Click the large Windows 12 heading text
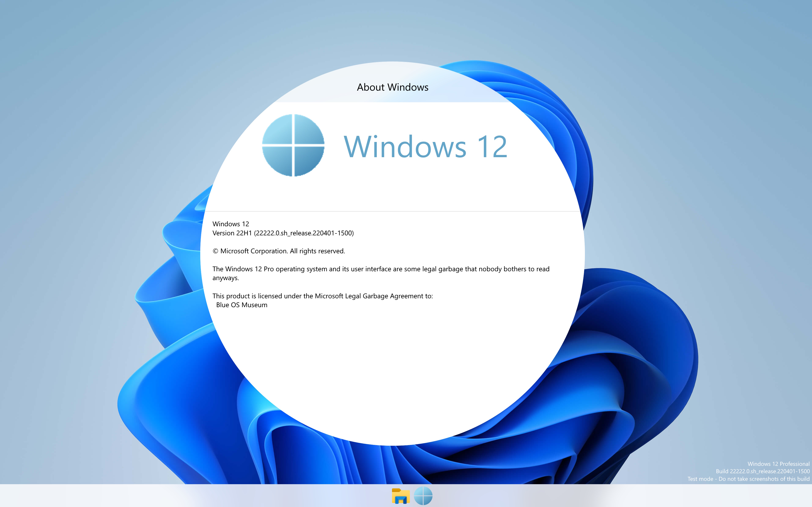 click(x=425, y=147)
